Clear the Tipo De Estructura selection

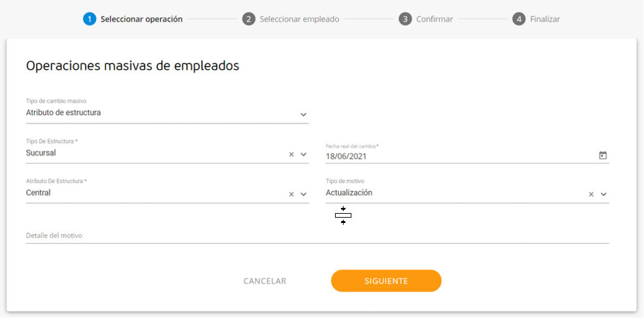[x=291, y=154]
